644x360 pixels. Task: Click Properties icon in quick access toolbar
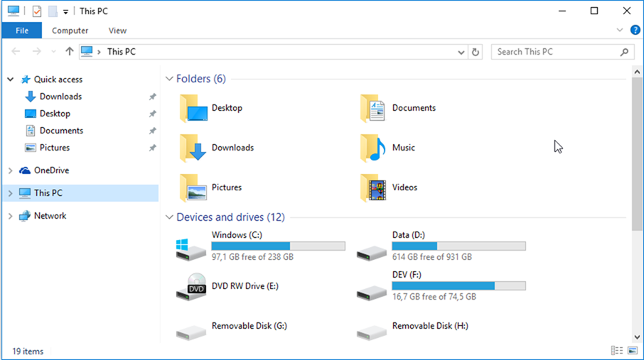37,11
